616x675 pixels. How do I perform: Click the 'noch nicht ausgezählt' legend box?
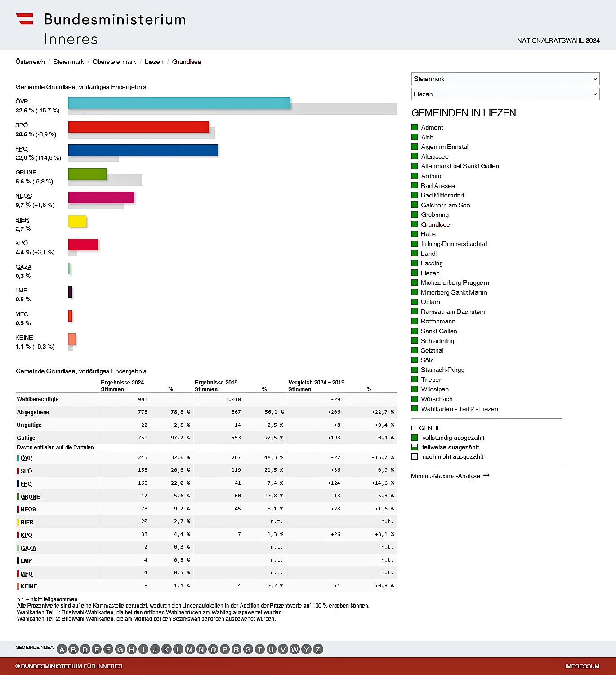[x=415, y=456]
